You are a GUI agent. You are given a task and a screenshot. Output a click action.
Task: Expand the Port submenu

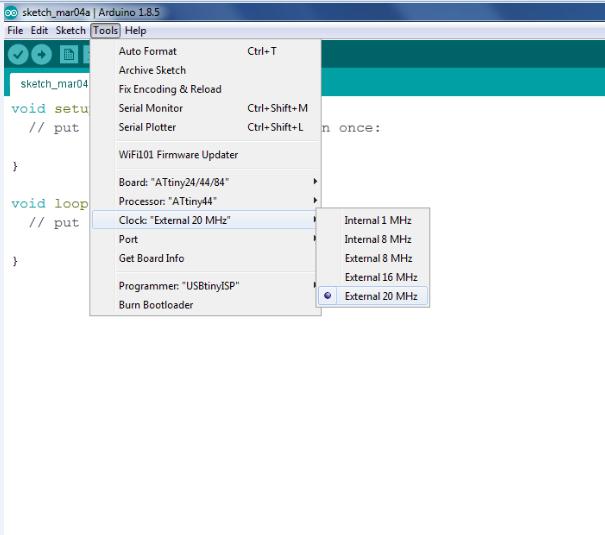tap(206, 239)
